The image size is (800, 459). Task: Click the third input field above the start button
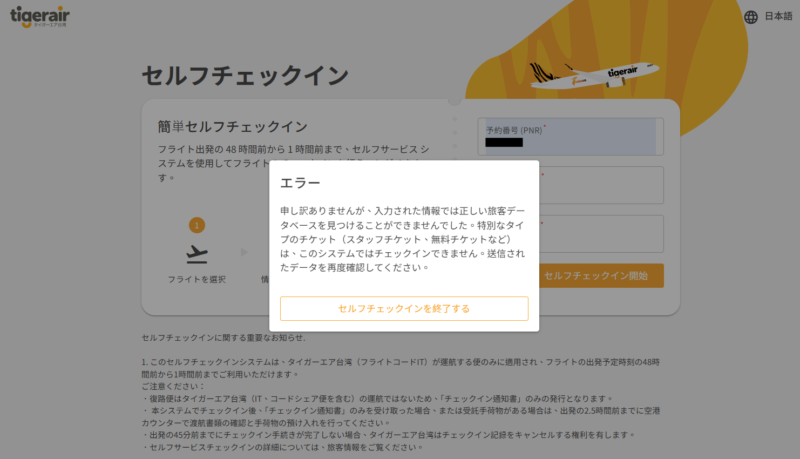[x=602, y=233]
